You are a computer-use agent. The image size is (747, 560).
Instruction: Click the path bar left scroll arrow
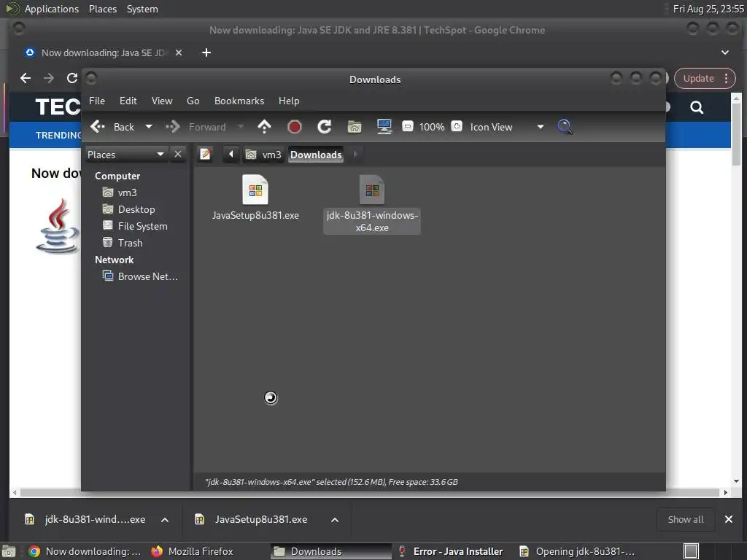[231, 155]
